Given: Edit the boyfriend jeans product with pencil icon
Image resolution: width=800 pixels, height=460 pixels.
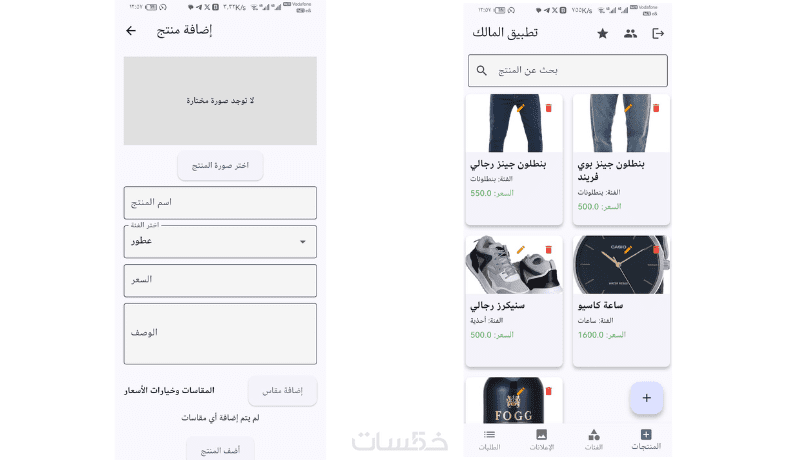Looking at the screenshot, I should (x=628, y=108).
